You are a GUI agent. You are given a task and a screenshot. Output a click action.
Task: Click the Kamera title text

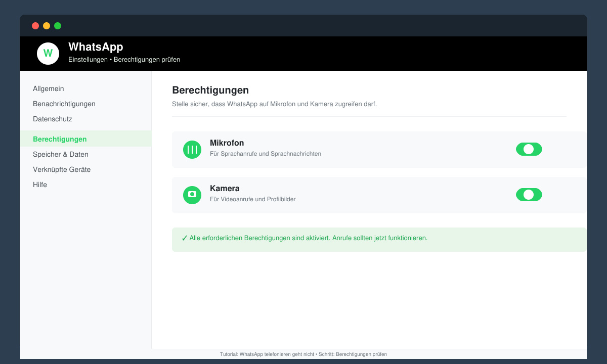tap(225, 189)
